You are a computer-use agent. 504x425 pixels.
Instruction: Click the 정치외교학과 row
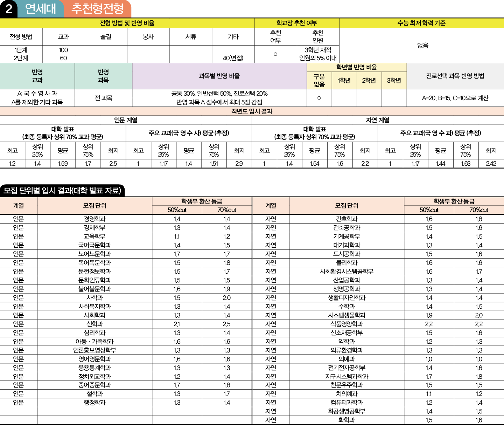click(x=126, y=377)
